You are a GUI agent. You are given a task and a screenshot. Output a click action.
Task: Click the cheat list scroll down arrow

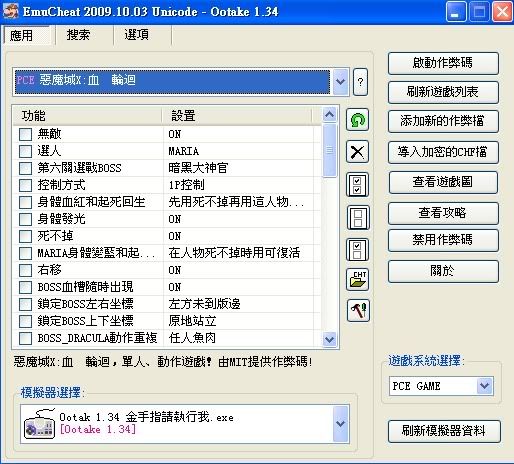[x=330, y=339]
